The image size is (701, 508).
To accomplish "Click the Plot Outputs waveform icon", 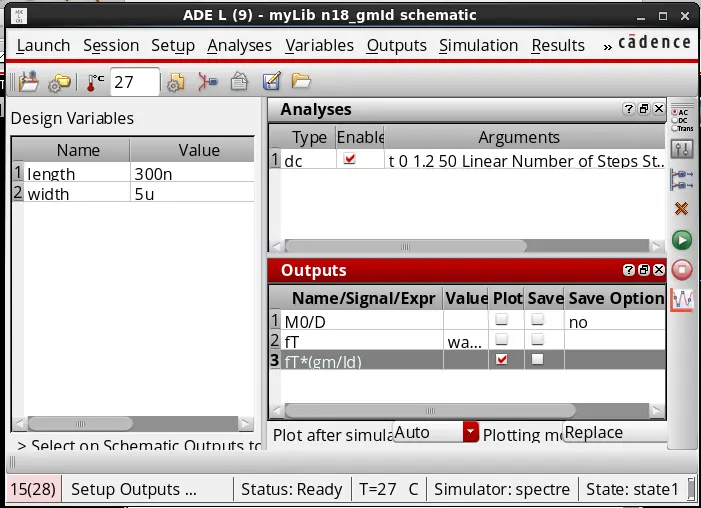I will point(682,299).
